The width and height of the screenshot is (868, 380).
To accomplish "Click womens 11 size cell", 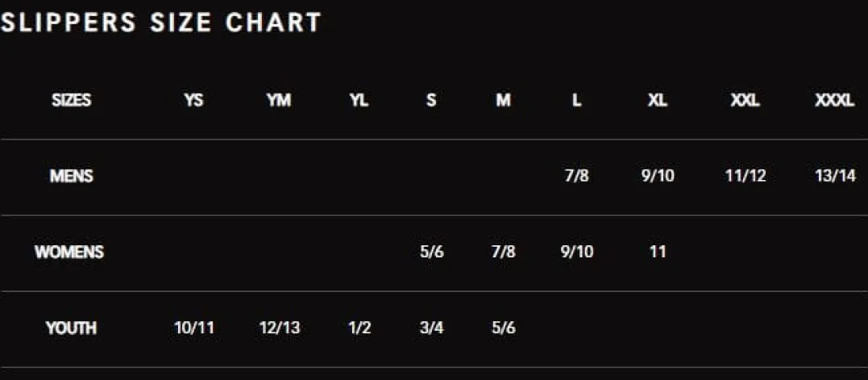I will (657, 252).
